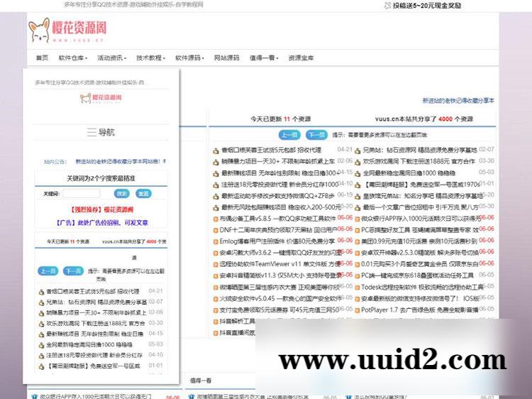Click orange icon beside PotPlayer 1.7 row
Image resolution: width=532 pixels, height=399 pixels.
pos(358,311)
